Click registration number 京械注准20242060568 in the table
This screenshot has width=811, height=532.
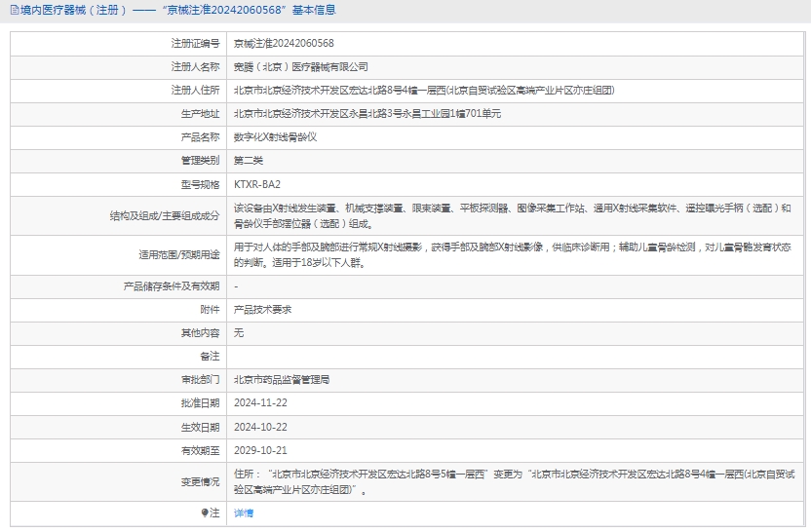[284, 44]
